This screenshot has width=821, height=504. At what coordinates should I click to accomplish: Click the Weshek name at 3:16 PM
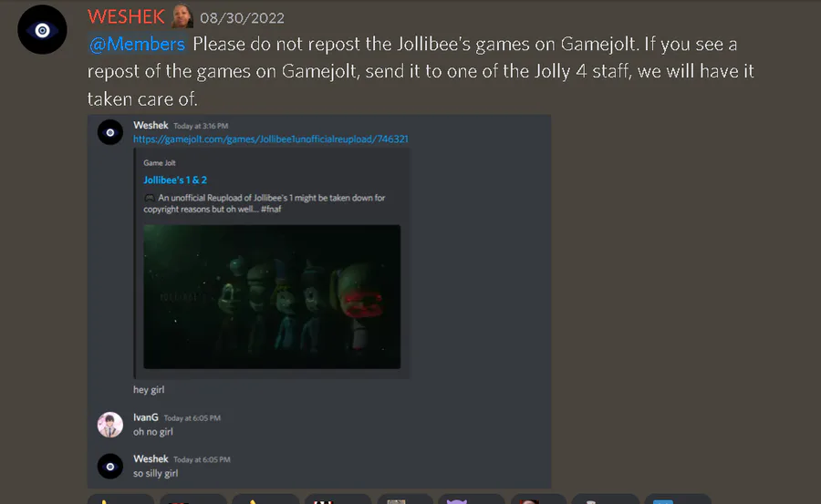click(x=151, y=125)
